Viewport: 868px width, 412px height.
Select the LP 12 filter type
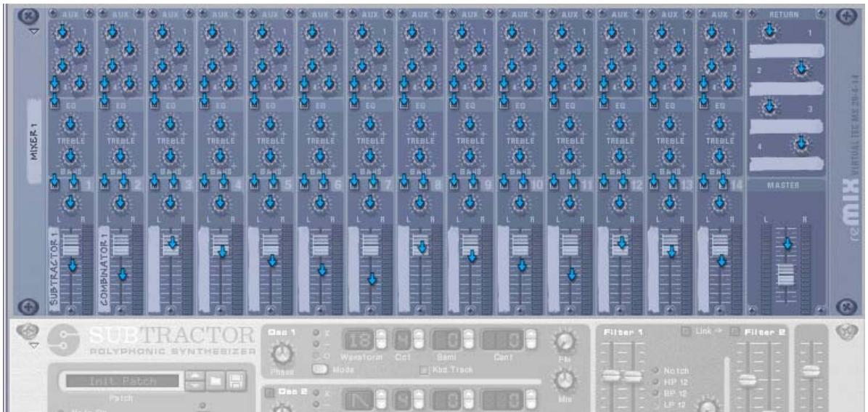[655, 404]
